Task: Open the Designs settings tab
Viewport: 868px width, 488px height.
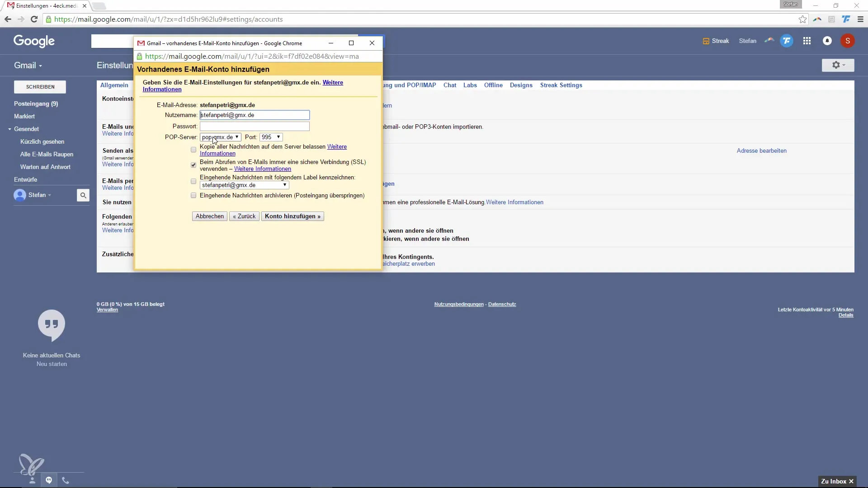Action: click(x=521, y=85)
